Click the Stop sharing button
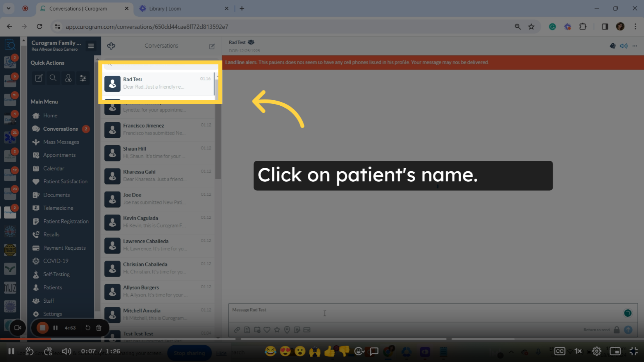Screen dimensions: 644x362 (x=189, y=353)
